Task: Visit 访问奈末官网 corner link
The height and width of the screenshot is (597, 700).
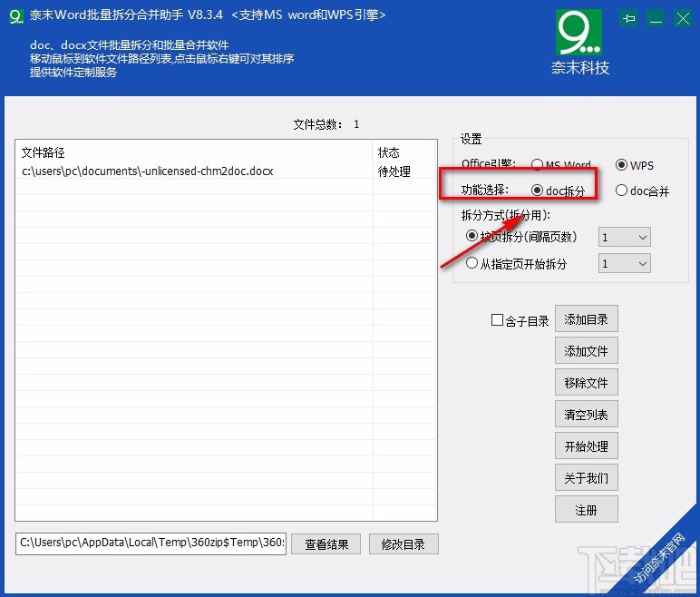Action: click(x=658, y=559)
